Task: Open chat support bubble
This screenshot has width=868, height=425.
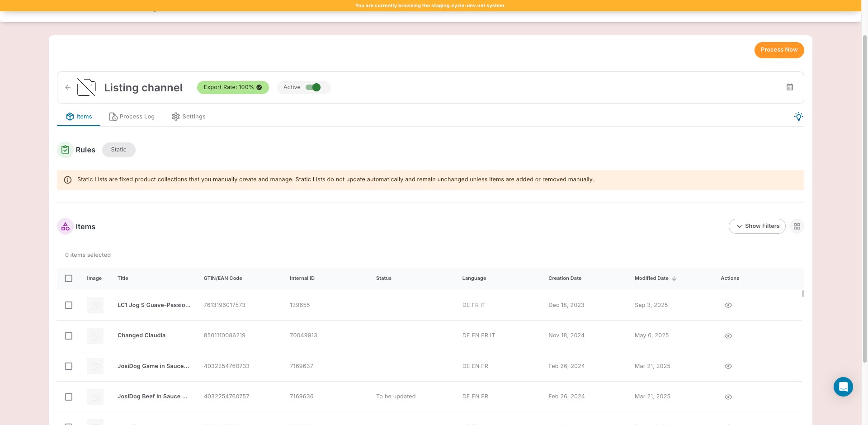Action: click(843, 387)
